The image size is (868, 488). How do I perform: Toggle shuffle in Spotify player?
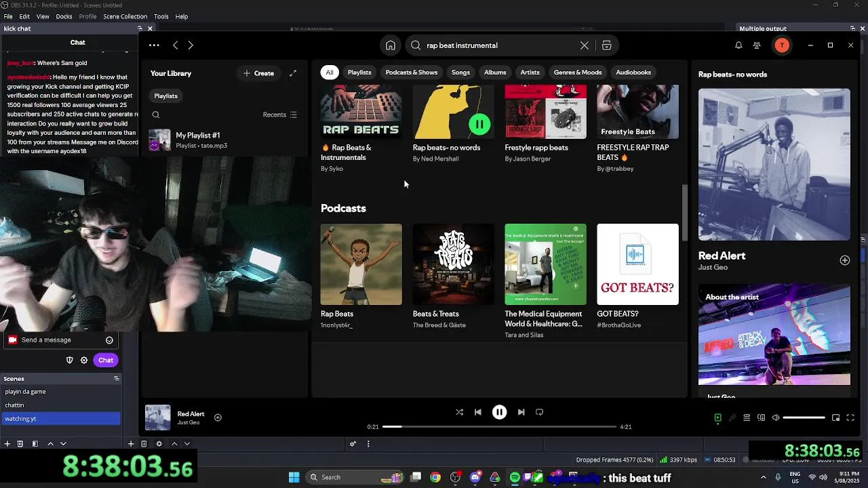[459, 412]
